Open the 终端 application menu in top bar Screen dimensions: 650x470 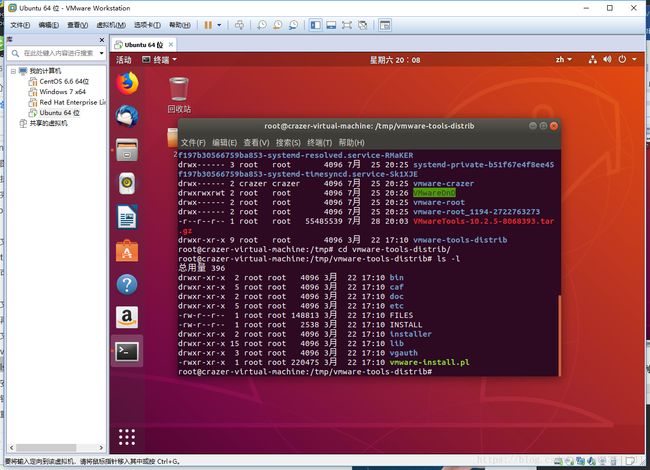click(x=159, y=60)
